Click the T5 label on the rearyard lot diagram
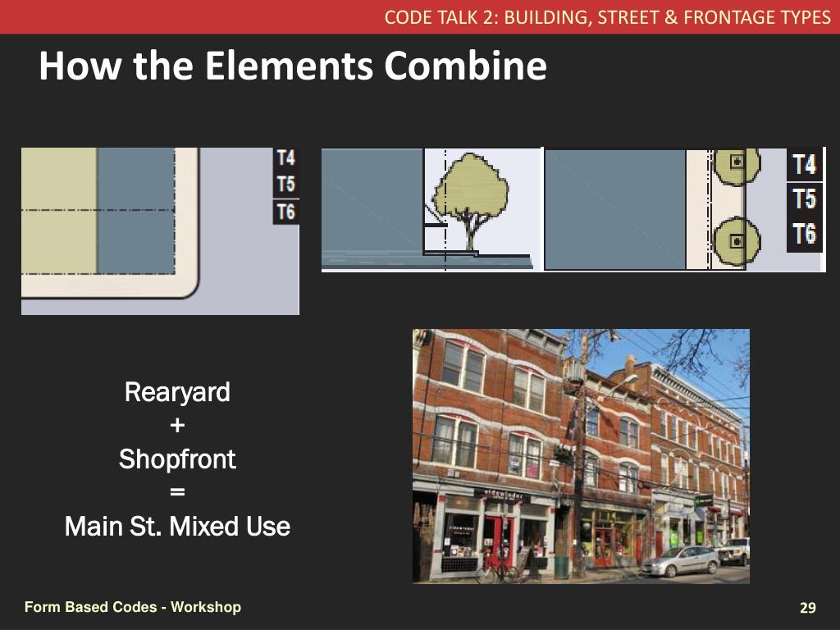This screenshot has height=630, width=840. point(286,185)
